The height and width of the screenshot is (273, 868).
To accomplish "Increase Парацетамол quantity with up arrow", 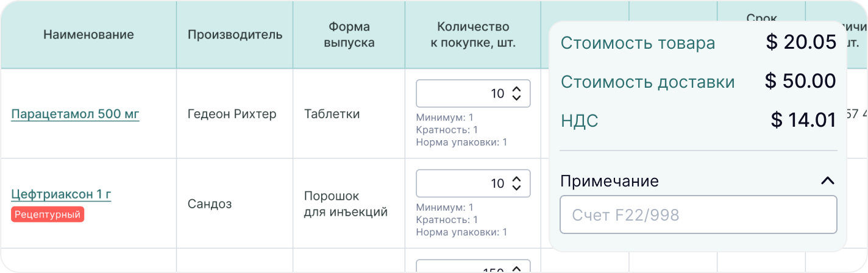I will [x=516, y=90].
